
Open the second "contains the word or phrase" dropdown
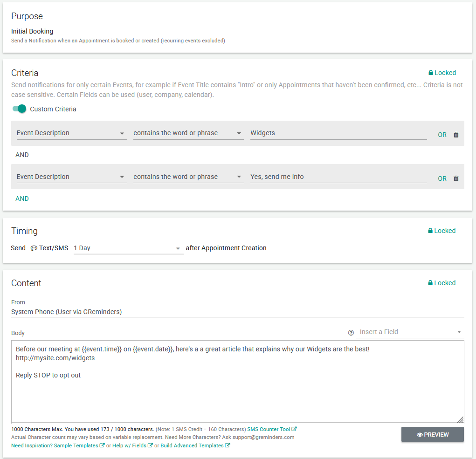click(x=188, y=177)
